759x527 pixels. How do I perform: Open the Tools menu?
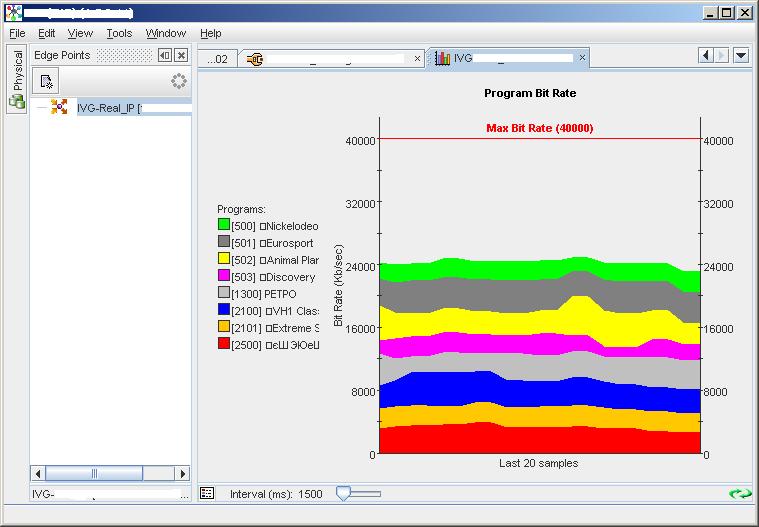click(119, 33)
